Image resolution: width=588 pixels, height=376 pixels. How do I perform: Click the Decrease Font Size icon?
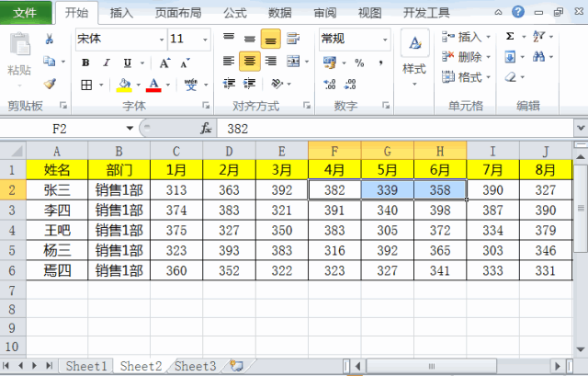pyautogui.click(x=186, y=63)
